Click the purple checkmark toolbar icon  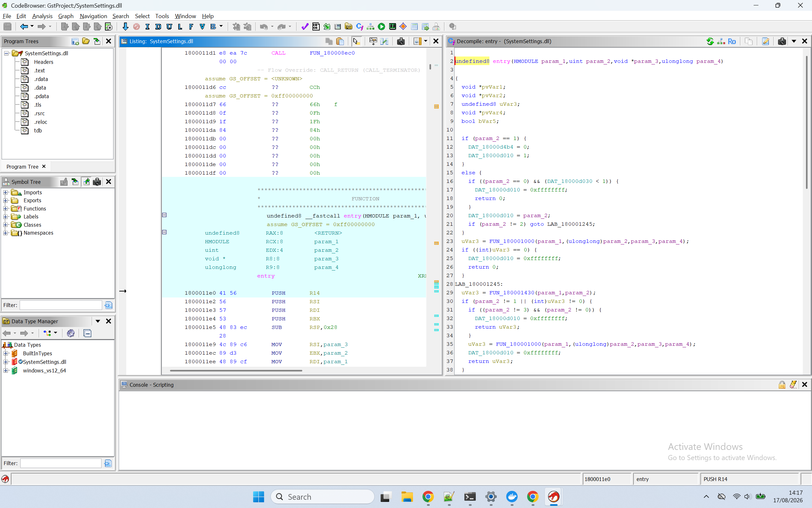click(x=305, y=27)
